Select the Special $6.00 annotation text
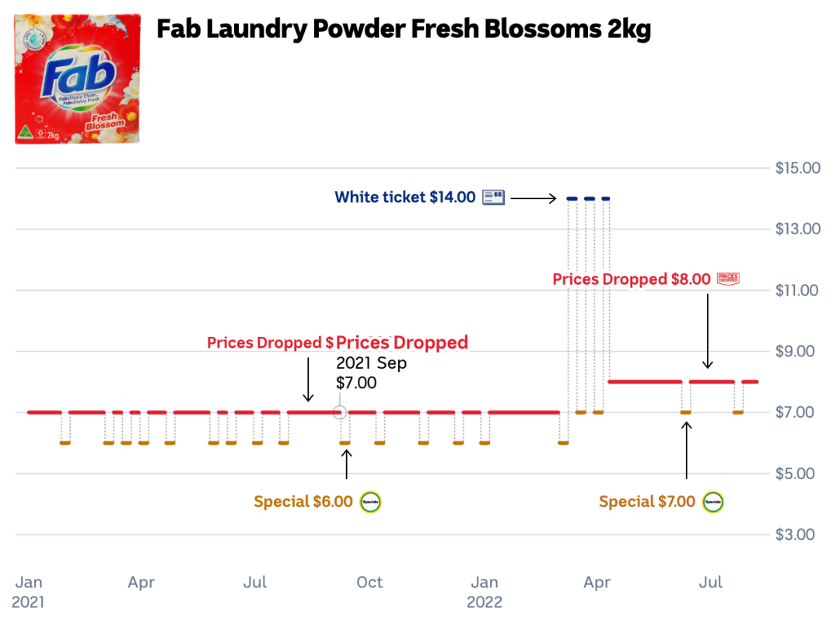This screenshot has height=634, width=840. pyautogui.click(x=303, y=502)
